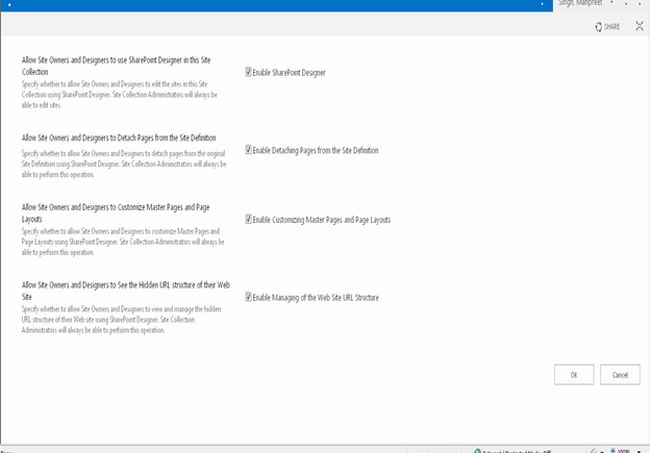Click description about detaching pages from original Site Definition

click(124, 164)
